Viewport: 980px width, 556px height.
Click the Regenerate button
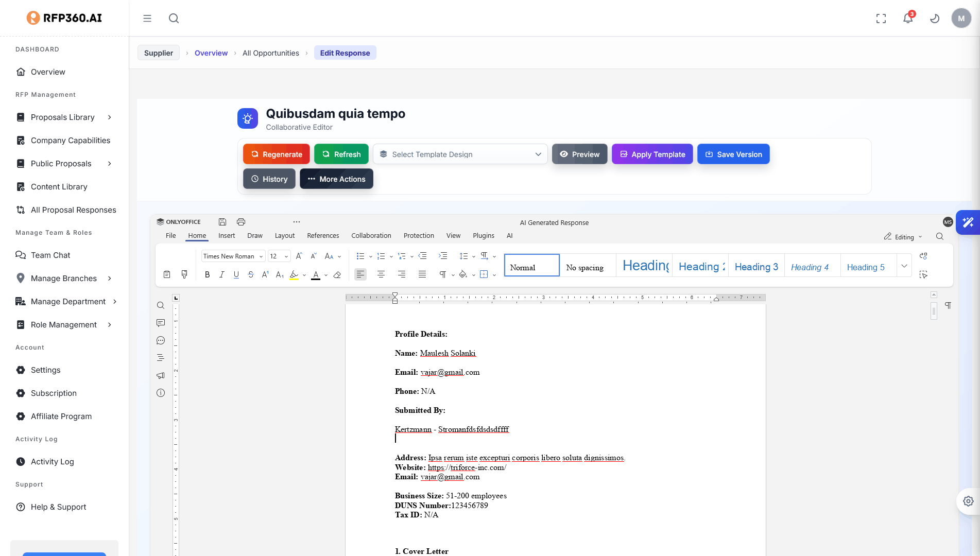coord(276,154)
